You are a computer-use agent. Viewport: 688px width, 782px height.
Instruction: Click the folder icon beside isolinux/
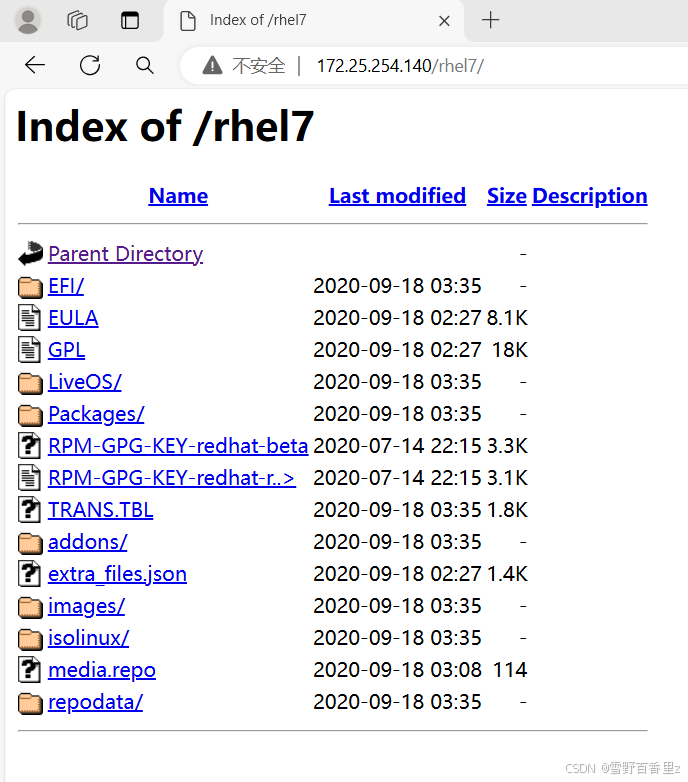click(30, 639)
